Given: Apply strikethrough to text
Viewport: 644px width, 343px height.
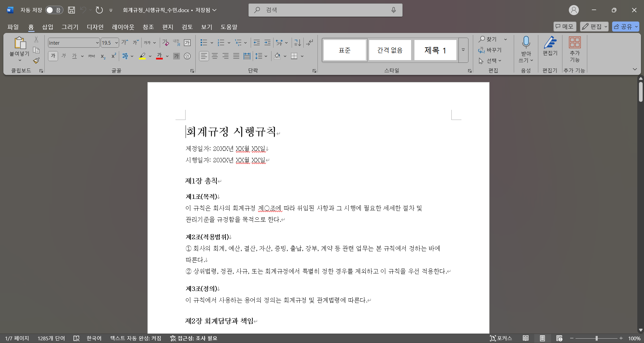Looking at the screenshot, I should click(x=92, y=56).
